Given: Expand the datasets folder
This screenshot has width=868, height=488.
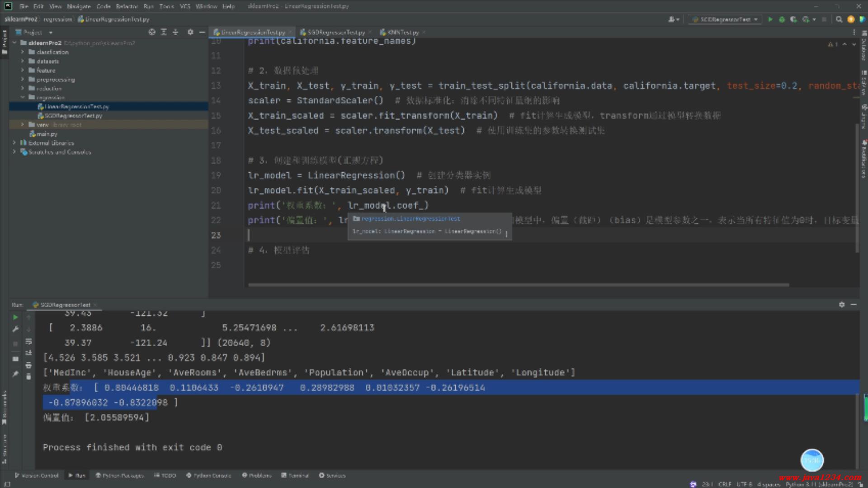Looking at the screenshot, I should 23,61.
